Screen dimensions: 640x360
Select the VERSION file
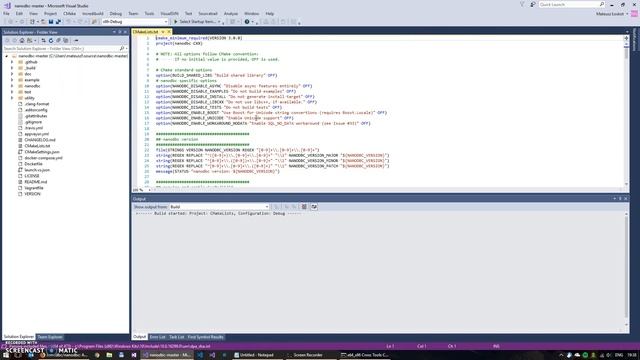pos(32,194)
